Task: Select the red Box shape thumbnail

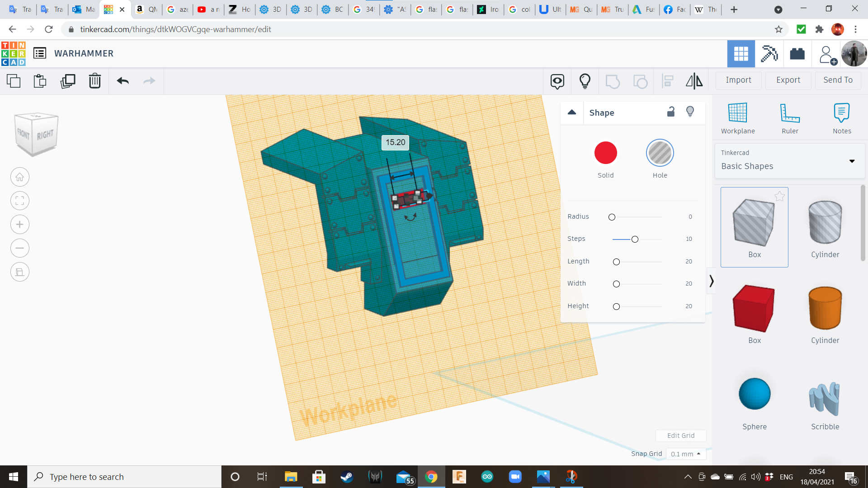Action: (x=754, y=309)
